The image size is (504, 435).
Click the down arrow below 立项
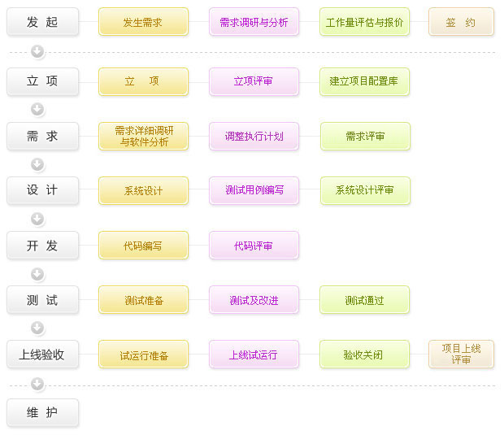tap(37, 109)
